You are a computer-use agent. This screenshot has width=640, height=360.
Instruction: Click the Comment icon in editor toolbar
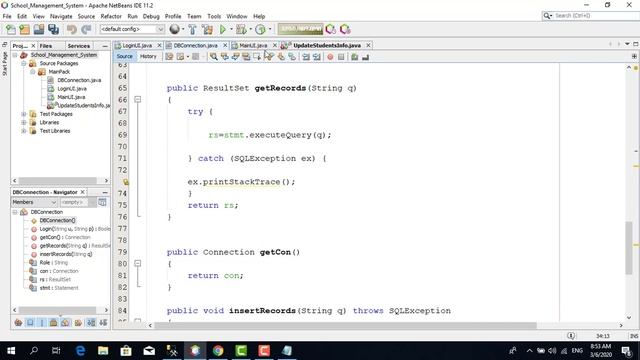[x=354, y=57]
